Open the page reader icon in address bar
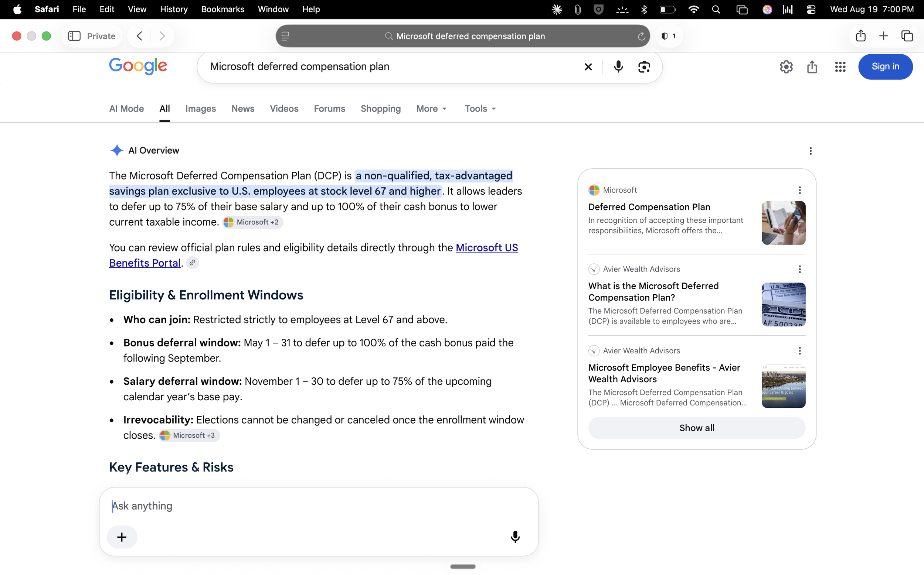924x575 pixels. pos(285,36)
